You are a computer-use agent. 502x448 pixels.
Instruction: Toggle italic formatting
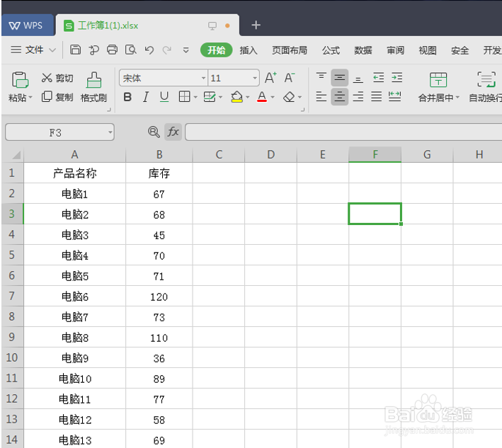pos(146,97)
